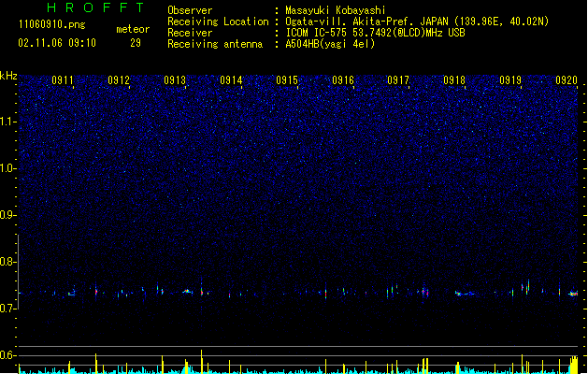The height and width of the screenshot is (374, 588).
Task: Click the 0918 time marker
Action: coord(454,80)
